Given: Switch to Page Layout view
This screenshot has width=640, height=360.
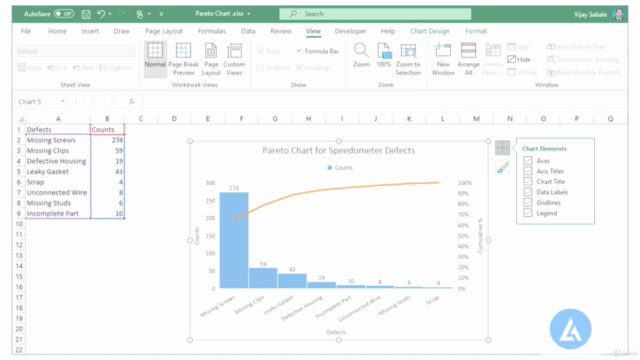Looking at the screenshot, I should tap(211, 59).
